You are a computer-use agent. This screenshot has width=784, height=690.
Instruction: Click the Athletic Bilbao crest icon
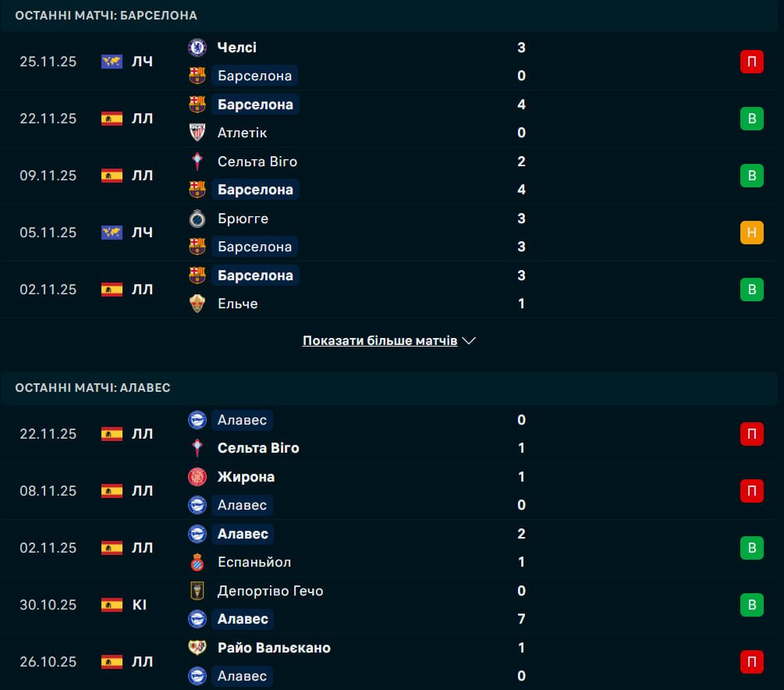point(197,133)
